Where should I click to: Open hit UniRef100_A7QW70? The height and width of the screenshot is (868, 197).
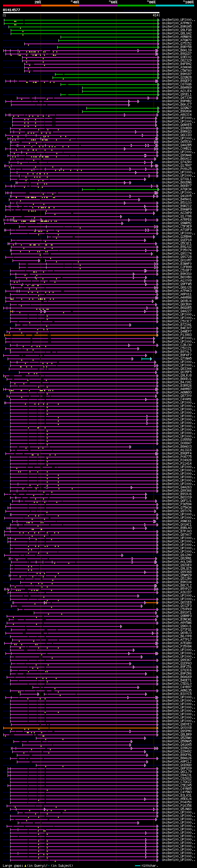(x=177, y=40)
